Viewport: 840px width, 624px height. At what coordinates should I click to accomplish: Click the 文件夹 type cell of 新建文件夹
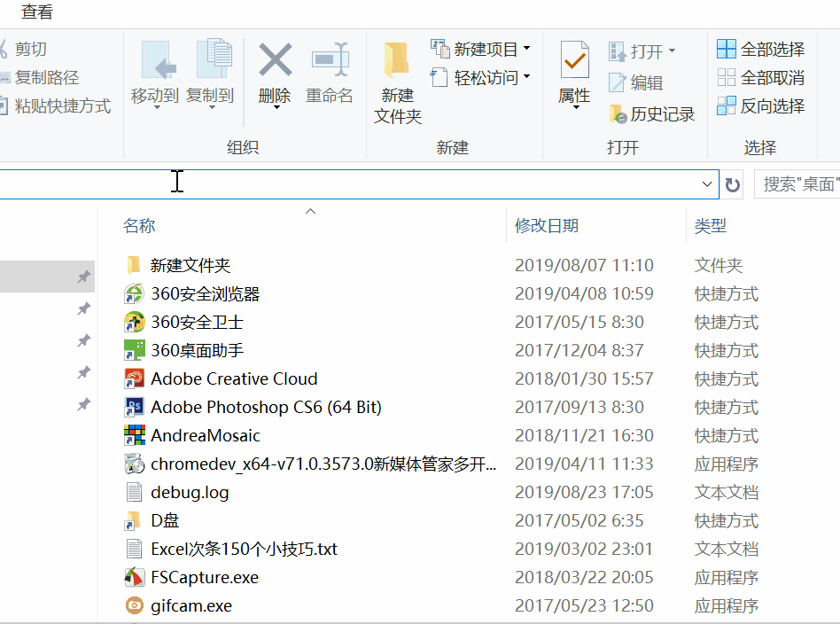coord(719,265)
